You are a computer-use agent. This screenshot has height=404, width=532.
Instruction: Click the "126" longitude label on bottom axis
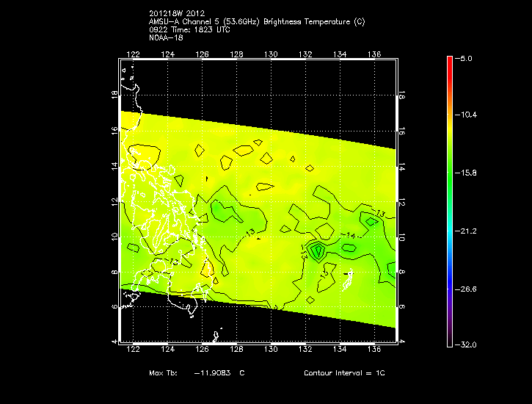point(202,349)
